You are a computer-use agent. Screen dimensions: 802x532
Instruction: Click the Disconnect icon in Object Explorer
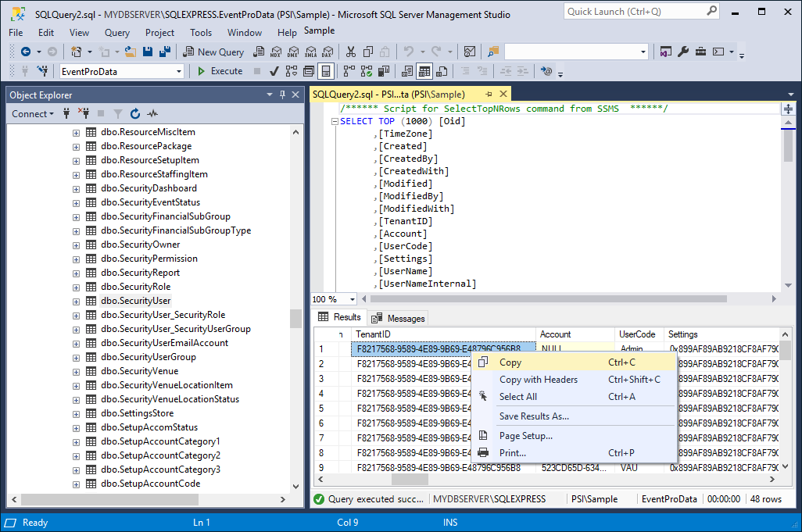coord(84,113)
